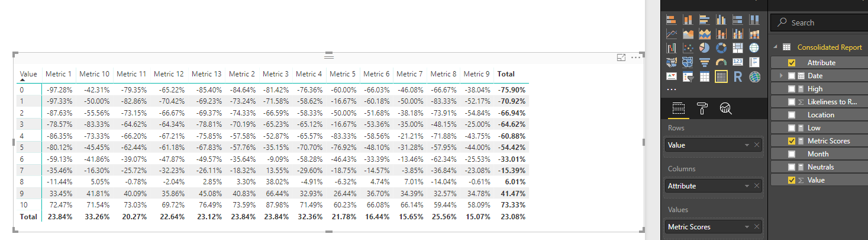Remove Metric Scores from Values well
This screenshot has height=240, width=868.
point(756,227)
